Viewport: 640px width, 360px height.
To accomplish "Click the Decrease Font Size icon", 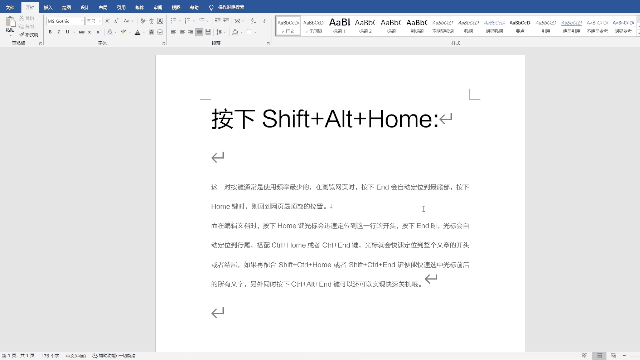I will click(116, 21).
